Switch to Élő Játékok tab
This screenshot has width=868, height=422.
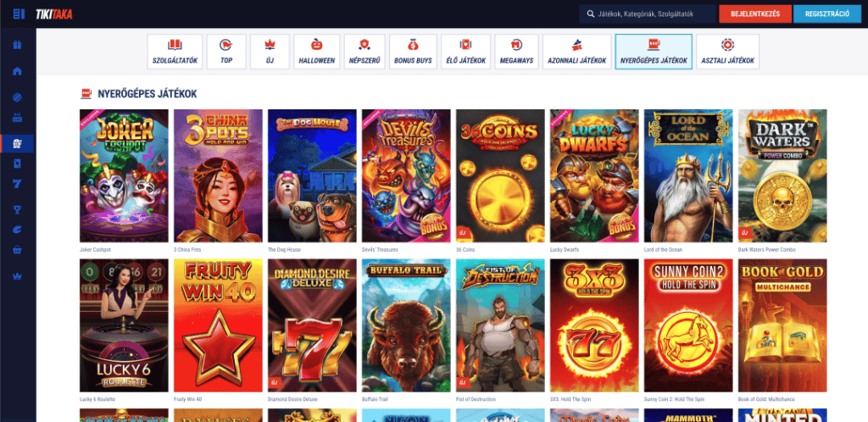[465, 51]
